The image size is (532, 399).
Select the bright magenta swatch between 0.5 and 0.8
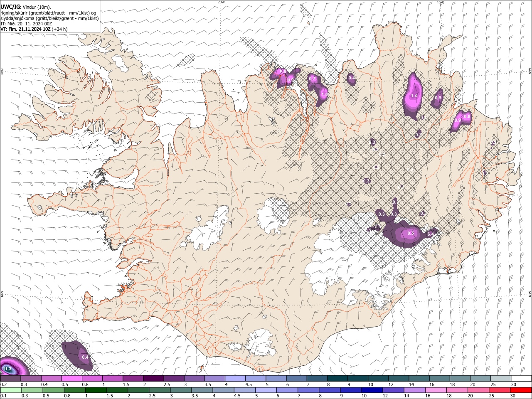pyautogui.click(x=71, y=379)
